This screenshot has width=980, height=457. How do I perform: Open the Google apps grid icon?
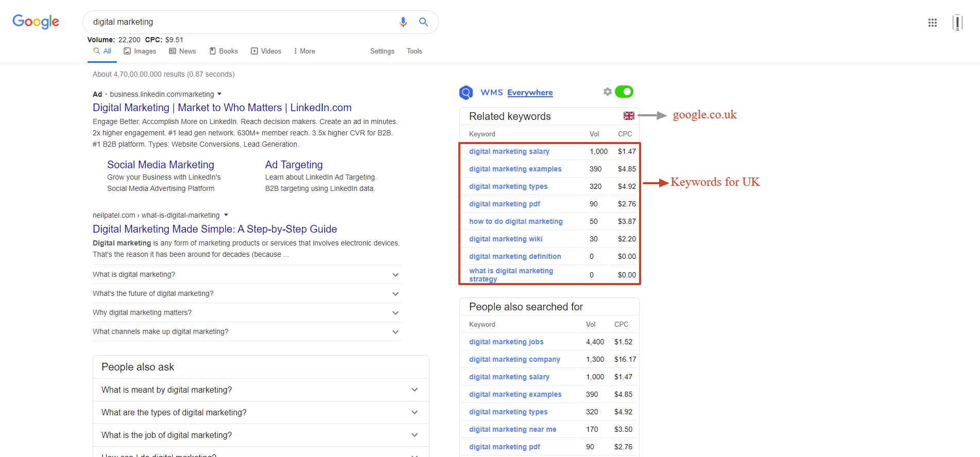tap(932, 23)
